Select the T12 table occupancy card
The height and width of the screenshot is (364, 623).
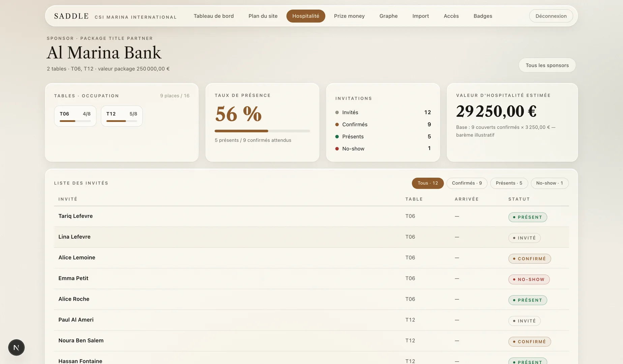pos(122,116)
